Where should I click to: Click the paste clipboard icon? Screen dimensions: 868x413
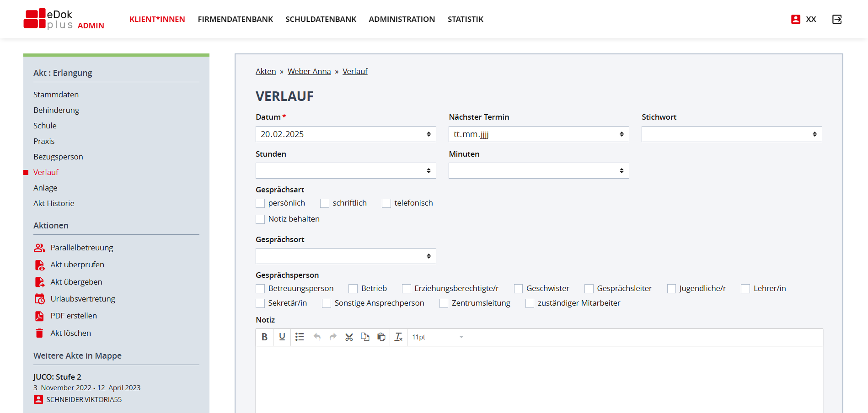(x=381, y=337)
